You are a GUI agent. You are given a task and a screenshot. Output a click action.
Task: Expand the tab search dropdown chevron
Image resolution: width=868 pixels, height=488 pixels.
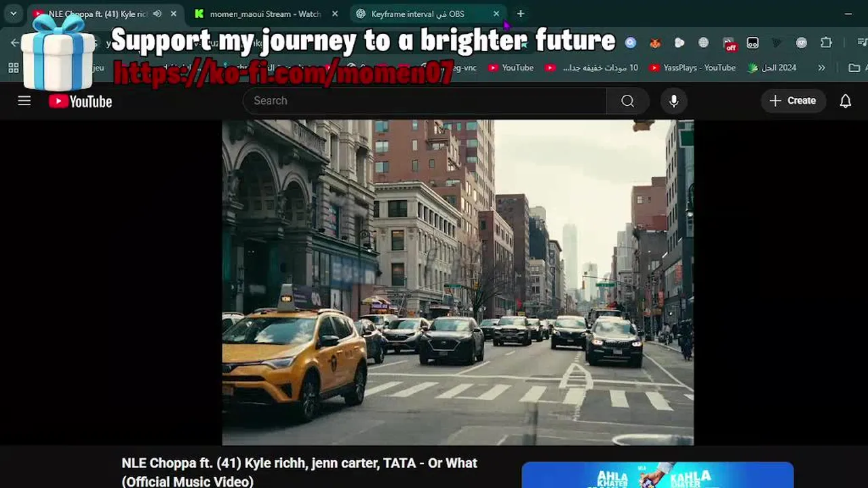tap(13, 14)
